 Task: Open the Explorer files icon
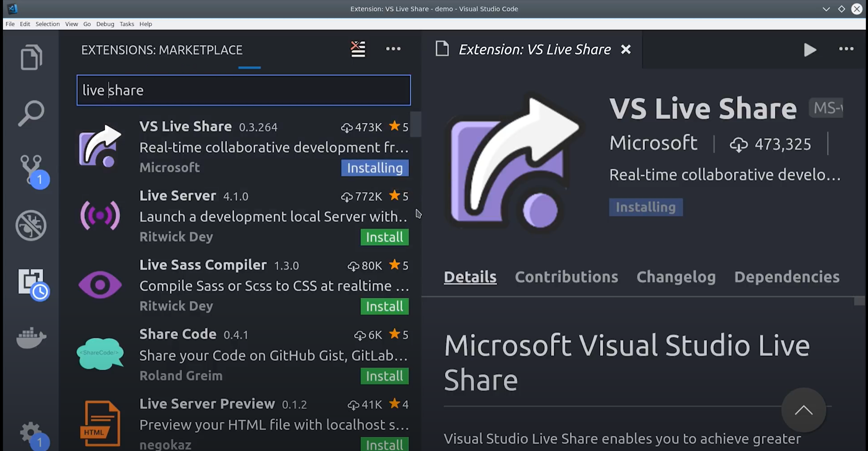click(31, 57)
